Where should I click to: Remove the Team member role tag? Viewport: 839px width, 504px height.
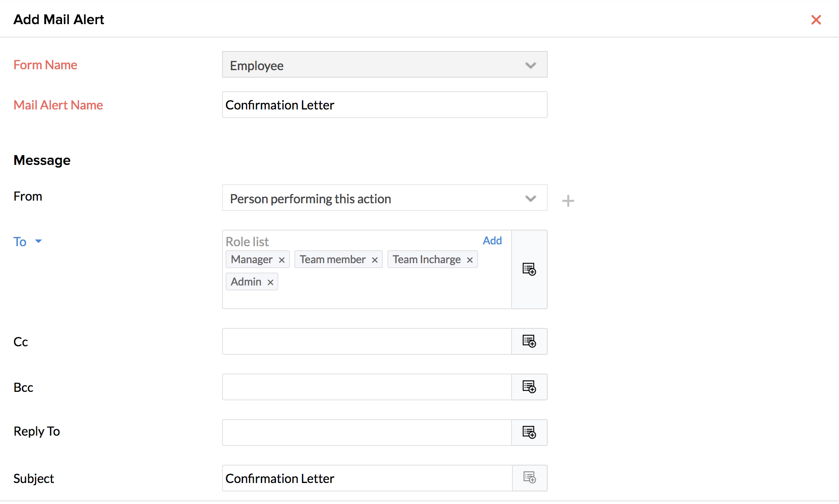(375, 260)
